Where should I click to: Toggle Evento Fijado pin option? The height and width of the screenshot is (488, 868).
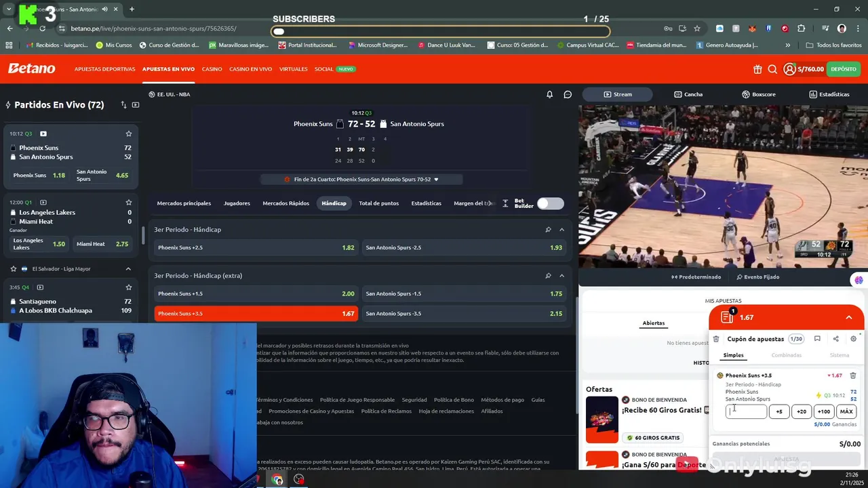click(758, 277)
